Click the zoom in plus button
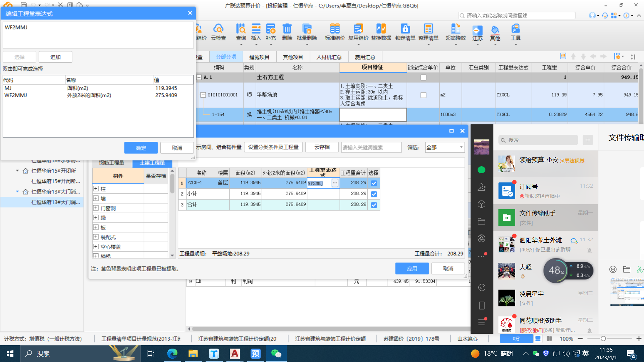The height and width of the screenshot is (362, 644). (x=639, y=339)
